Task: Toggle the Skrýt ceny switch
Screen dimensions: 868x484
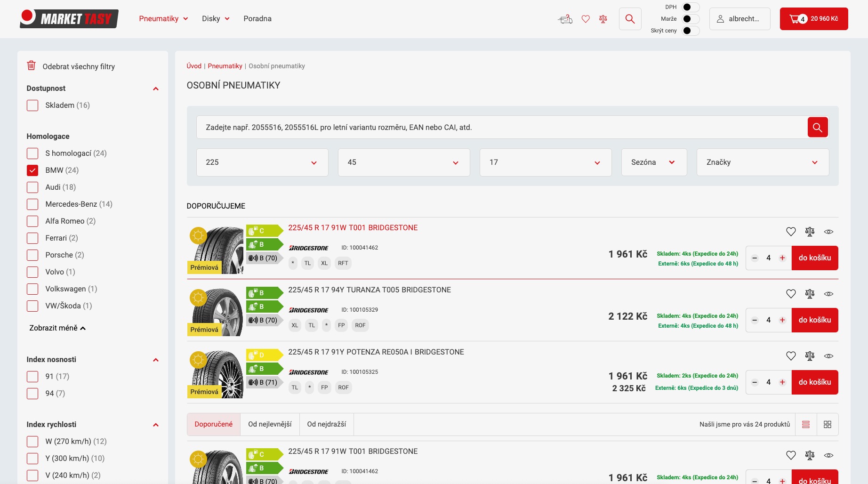Action: [691, 31]
